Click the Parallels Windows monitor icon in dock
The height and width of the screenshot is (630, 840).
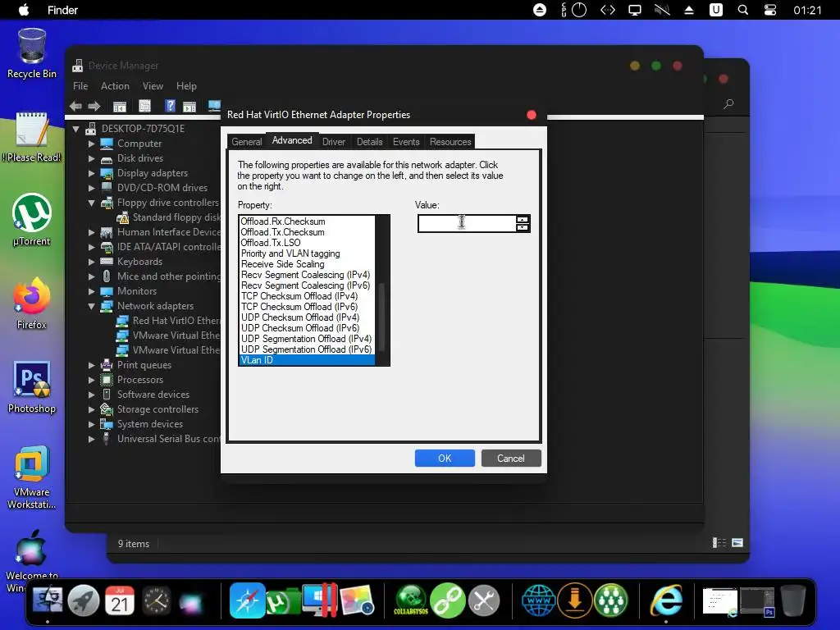click(320, 600)
